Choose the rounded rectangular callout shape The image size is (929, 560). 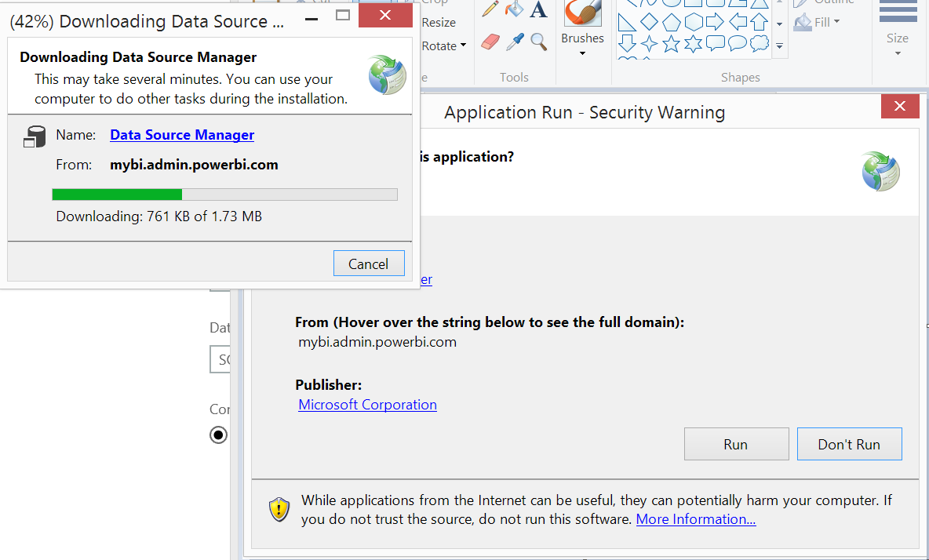click(715, 43)
